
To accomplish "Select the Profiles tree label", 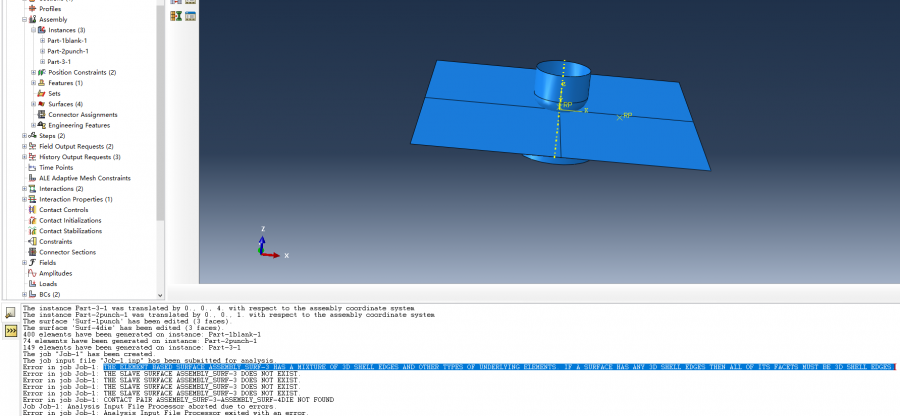I will (x=50, y=9).
